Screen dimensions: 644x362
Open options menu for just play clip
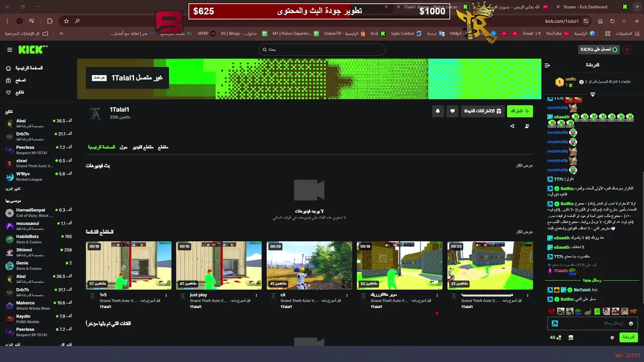tap(257, 296)
